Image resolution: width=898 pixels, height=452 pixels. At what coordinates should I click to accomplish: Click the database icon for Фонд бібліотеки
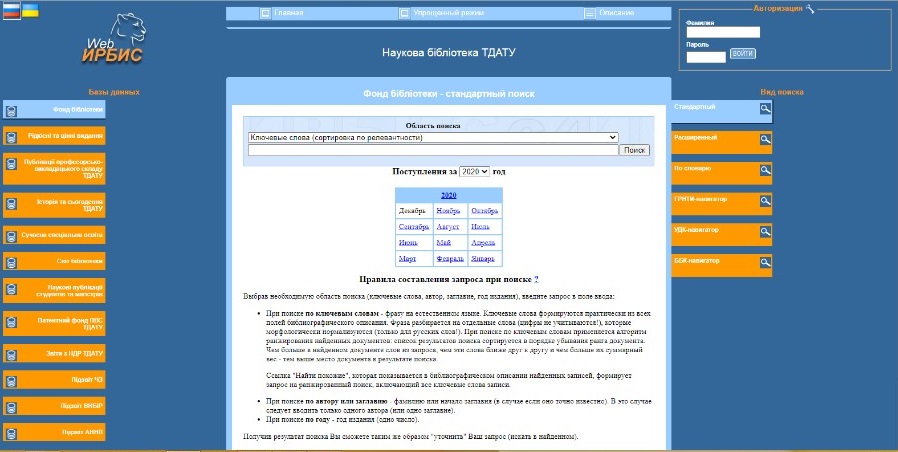pos(11,111)
